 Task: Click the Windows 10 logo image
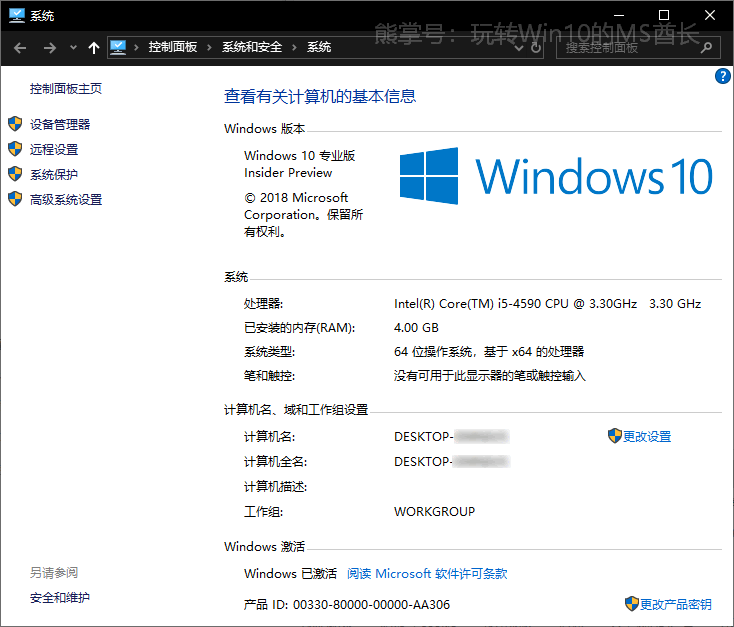pyautogui.click(x=556, y=176)
